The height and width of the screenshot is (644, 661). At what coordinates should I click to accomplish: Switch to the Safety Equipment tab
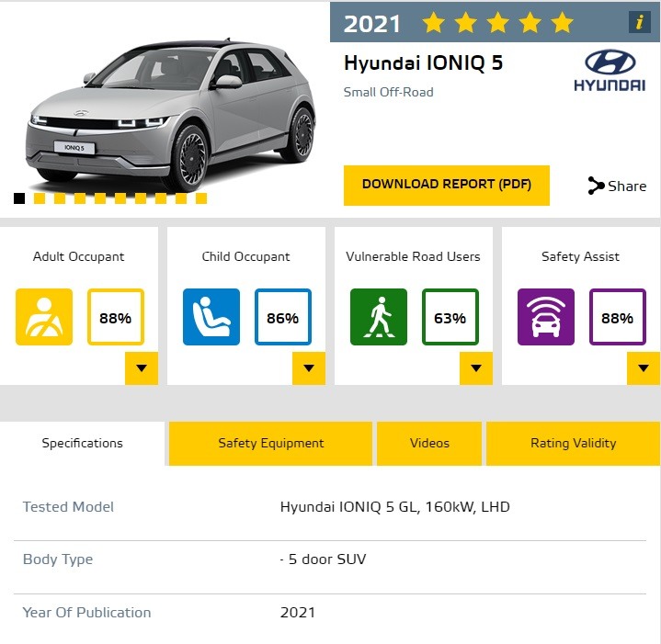click(270, 444)
